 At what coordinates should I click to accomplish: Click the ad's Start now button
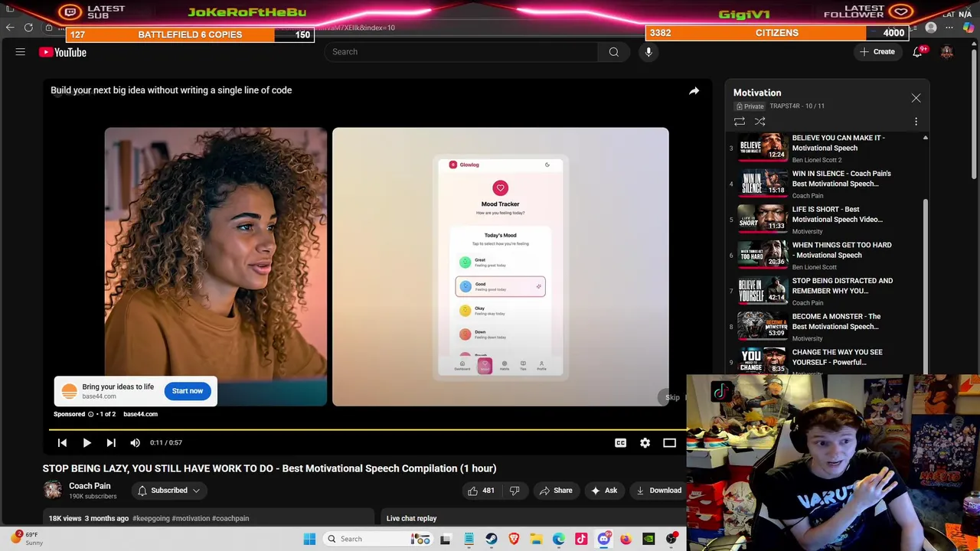(188, 391)
